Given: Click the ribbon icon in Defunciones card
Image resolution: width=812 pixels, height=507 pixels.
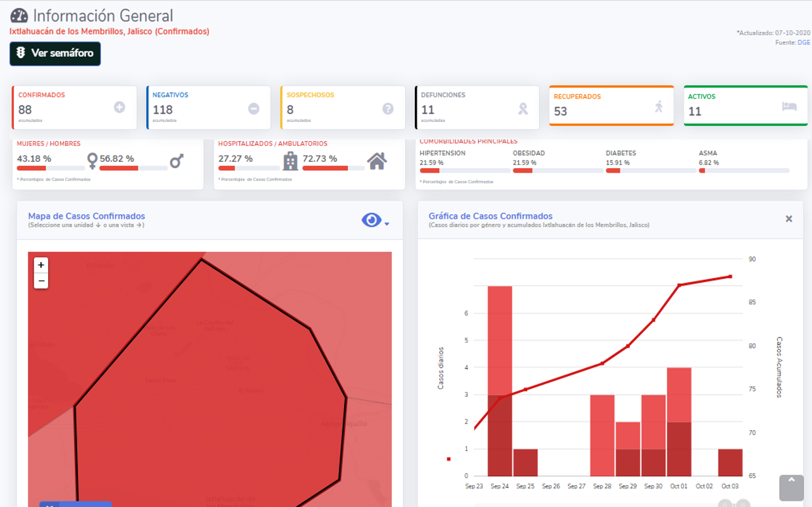Looking at the screenshot, I should [523, 109].
